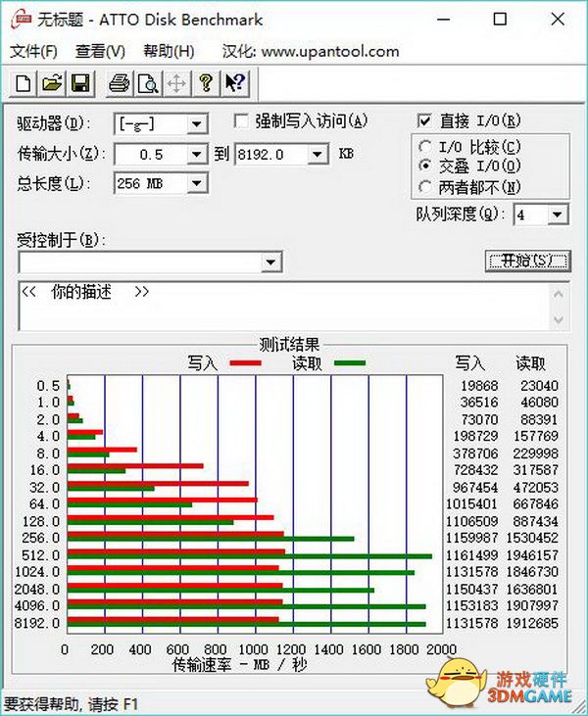Image resolution: width=588 pixels, height=716 pixels.
Task: Click the 2048.0 write value 1150437
Action: coord(472,589)
